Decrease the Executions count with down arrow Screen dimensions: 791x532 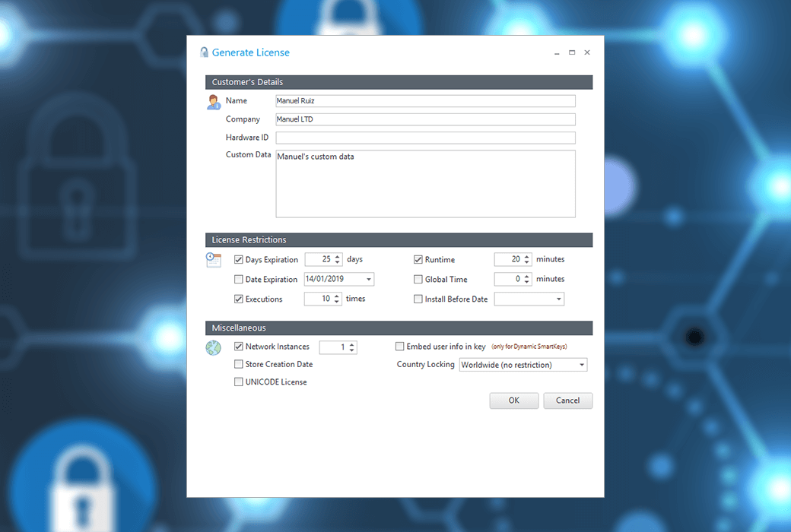coord(338,302)
